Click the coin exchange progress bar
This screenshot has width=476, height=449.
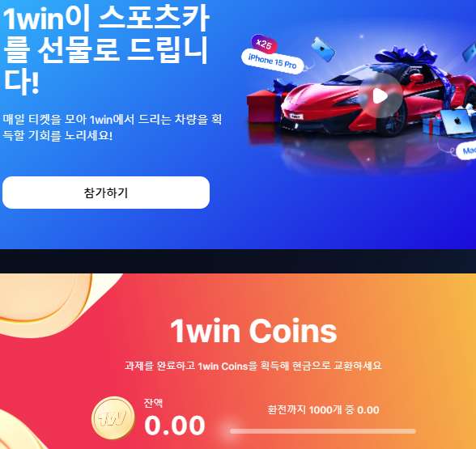[x=323, y=431]
